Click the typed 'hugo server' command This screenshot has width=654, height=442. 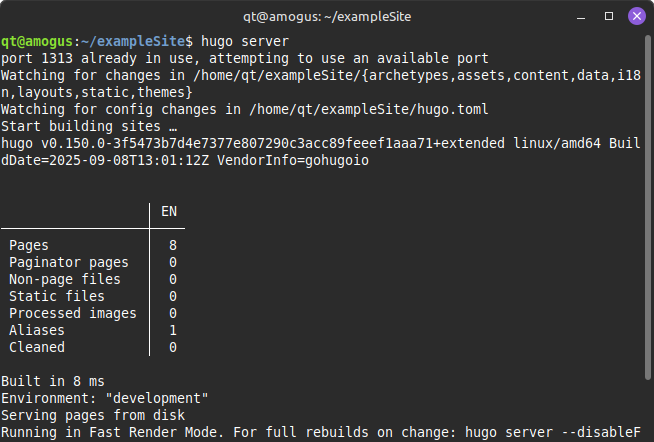(x=244, y=41)
